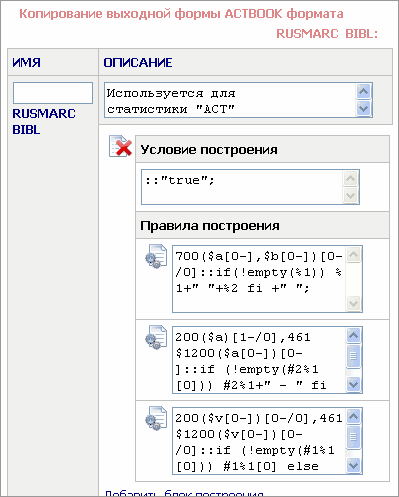
Task: Click up arrow of condition textarea scrollbar
Action: coord(351,179)
